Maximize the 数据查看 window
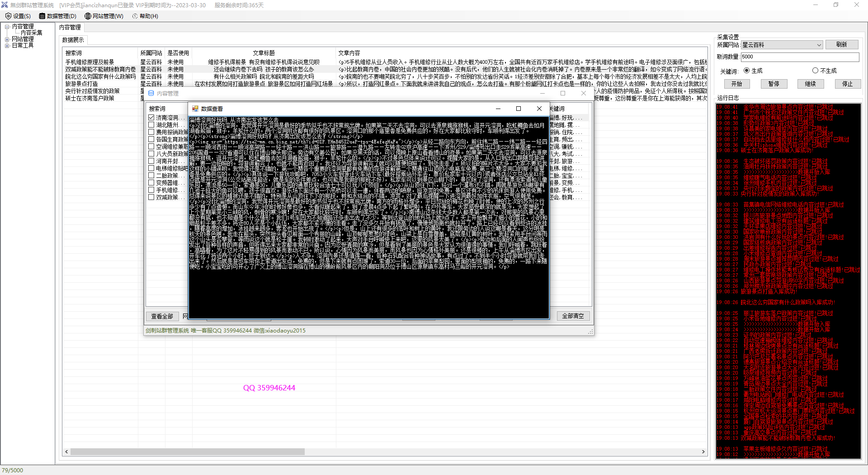Viewport: 868px width, 475px height. (519, 109)
